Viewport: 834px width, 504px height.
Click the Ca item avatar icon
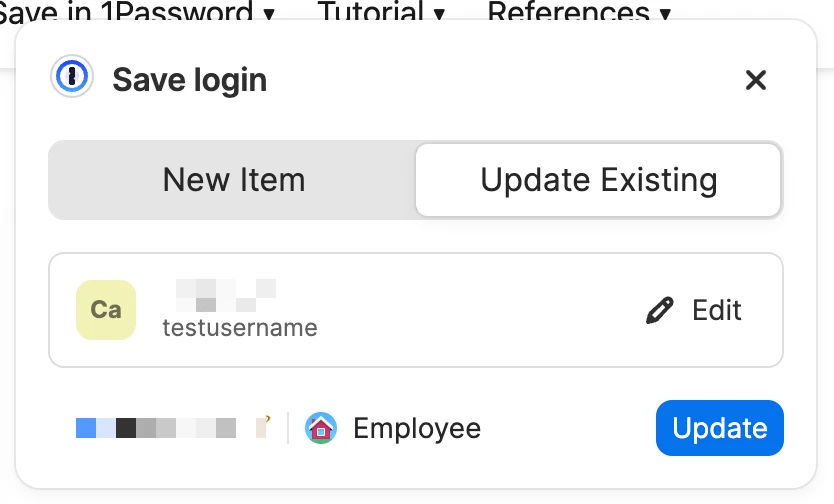pos(106,310)
